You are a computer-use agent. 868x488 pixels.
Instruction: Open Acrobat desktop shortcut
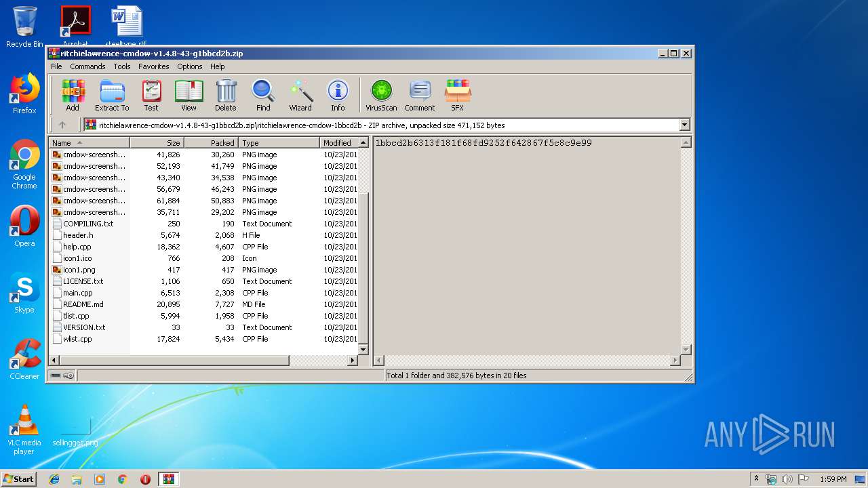[75, 26]
